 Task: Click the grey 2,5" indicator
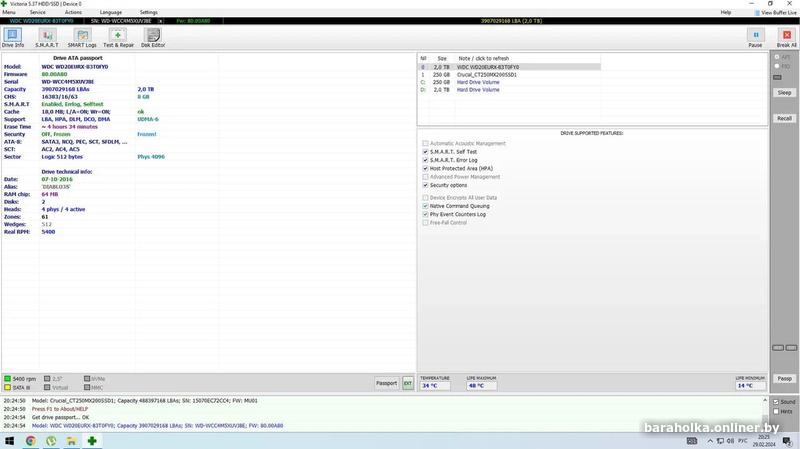click(x=47, y=379)
